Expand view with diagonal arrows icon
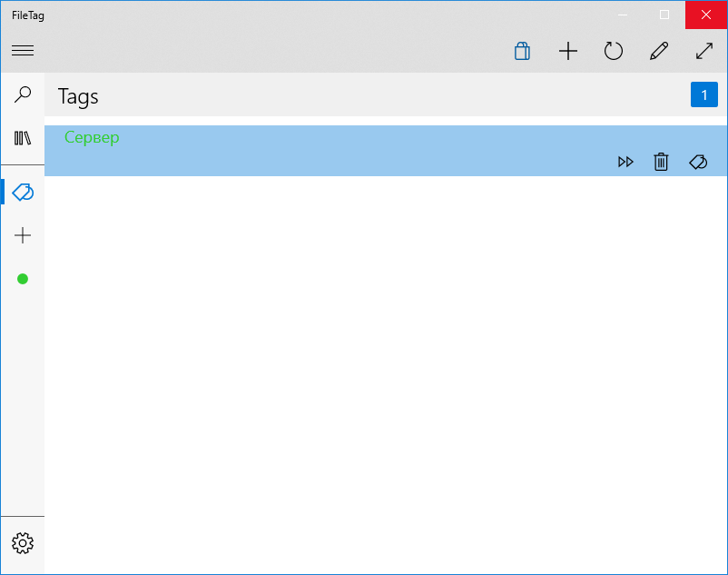This screenshot has height=575, width=728. click(704, 51)
